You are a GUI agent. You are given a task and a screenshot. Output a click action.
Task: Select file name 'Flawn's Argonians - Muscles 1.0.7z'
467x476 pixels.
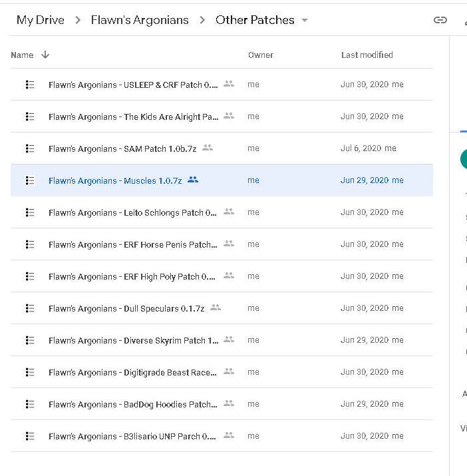tap(115, 180)
